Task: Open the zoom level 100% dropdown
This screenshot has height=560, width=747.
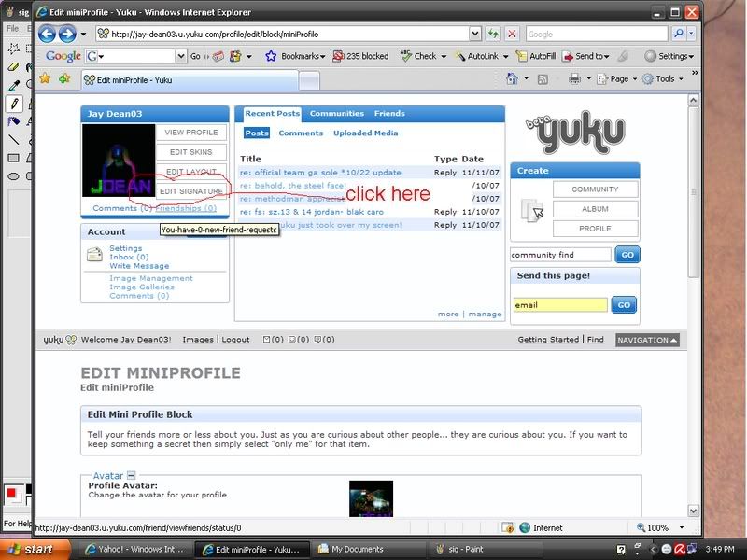Action: coord(682,527)
